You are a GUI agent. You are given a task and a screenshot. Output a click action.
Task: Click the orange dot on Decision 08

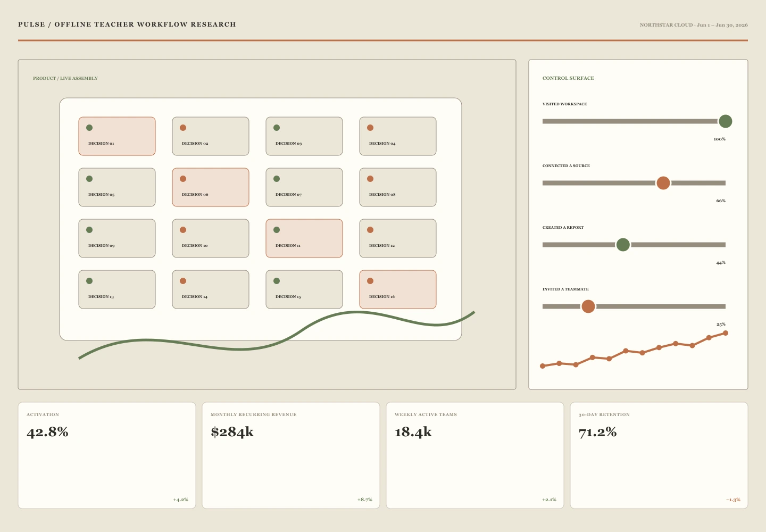(370, 179)
